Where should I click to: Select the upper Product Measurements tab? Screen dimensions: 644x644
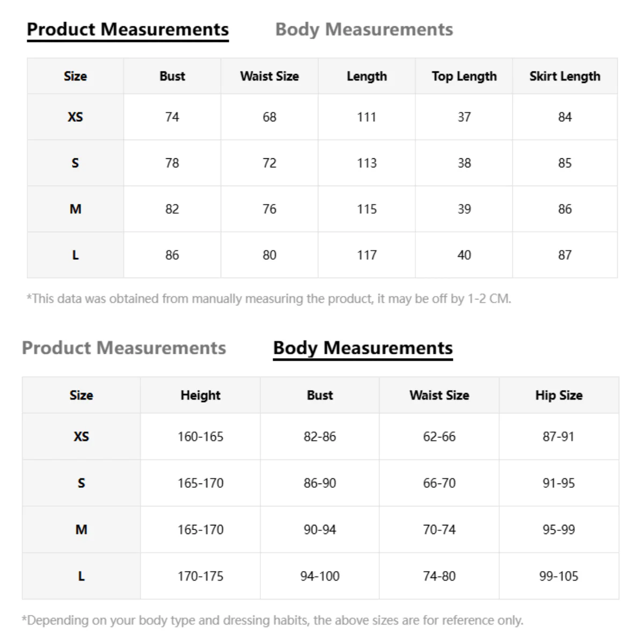[x=128, y=30]
